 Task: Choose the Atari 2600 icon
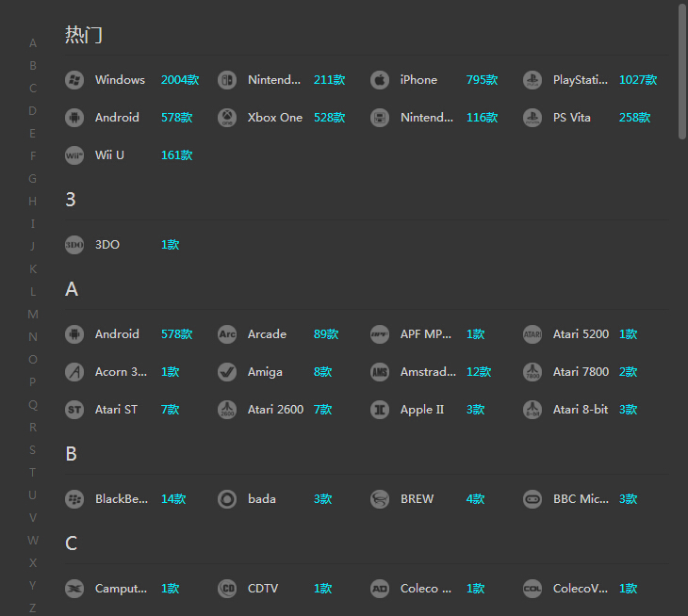click(227, 410)
